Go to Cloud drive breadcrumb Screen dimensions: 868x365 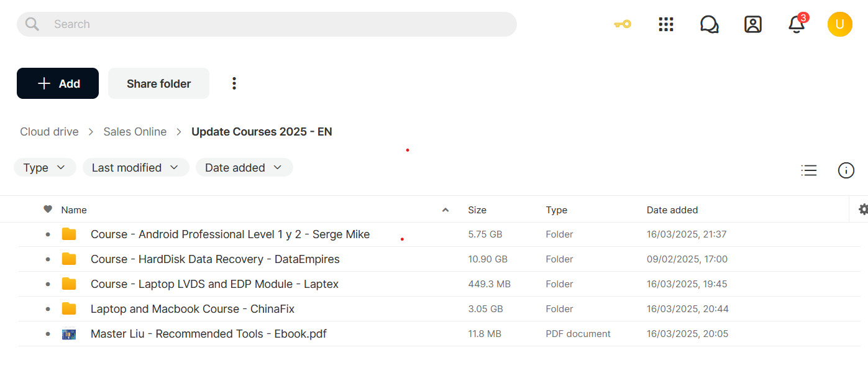(x=49, y=132)
